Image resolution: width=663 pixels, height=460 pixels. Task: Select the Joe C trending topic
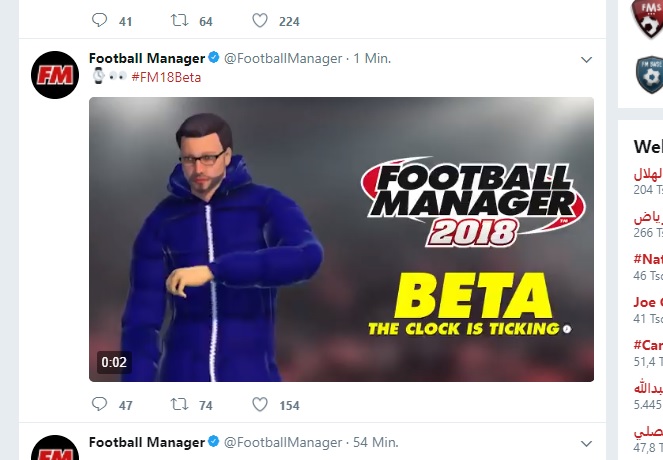[x=648, y=302]
